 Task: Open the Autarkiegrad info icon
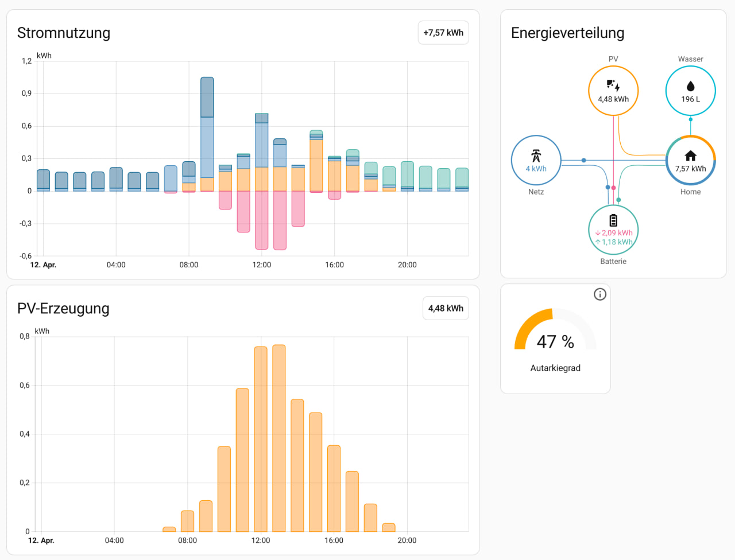[600, 294]
